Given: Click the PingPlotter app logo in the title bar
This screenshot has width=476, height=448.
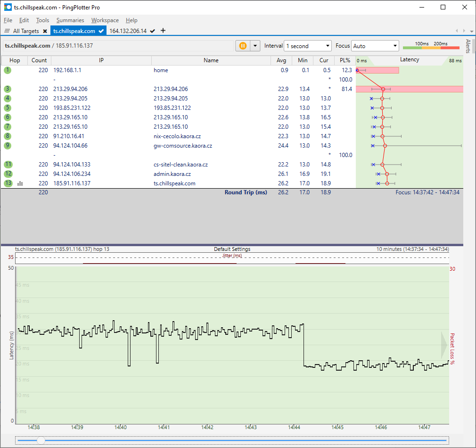Looking at the screenshot, I should [x=8, y=8].
